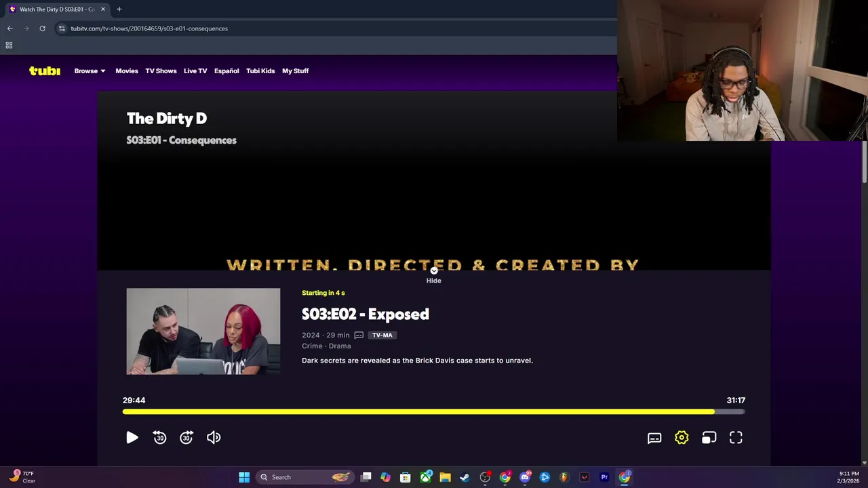Open the apps grid in bookmarks bar

click(x=9, y=45)
